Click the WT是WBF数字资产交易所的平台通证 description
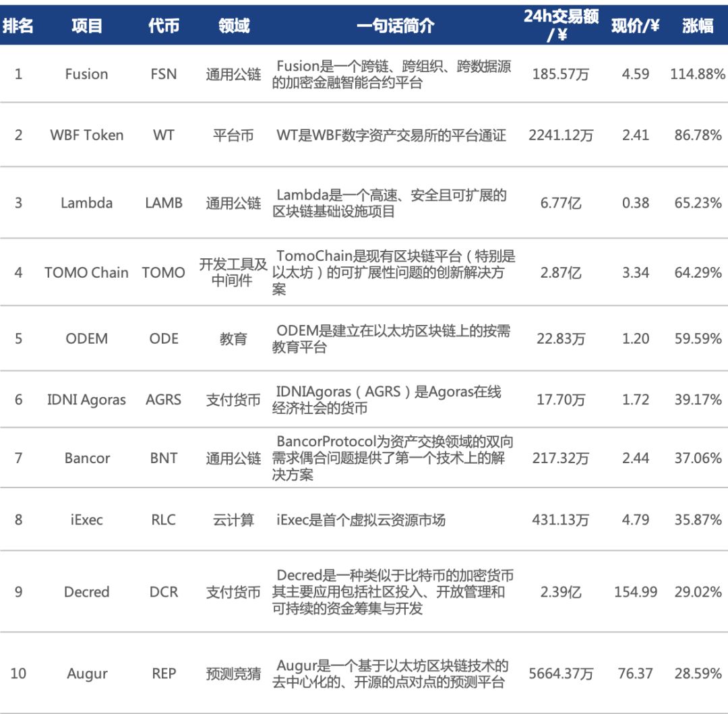 tap(391, 135)
